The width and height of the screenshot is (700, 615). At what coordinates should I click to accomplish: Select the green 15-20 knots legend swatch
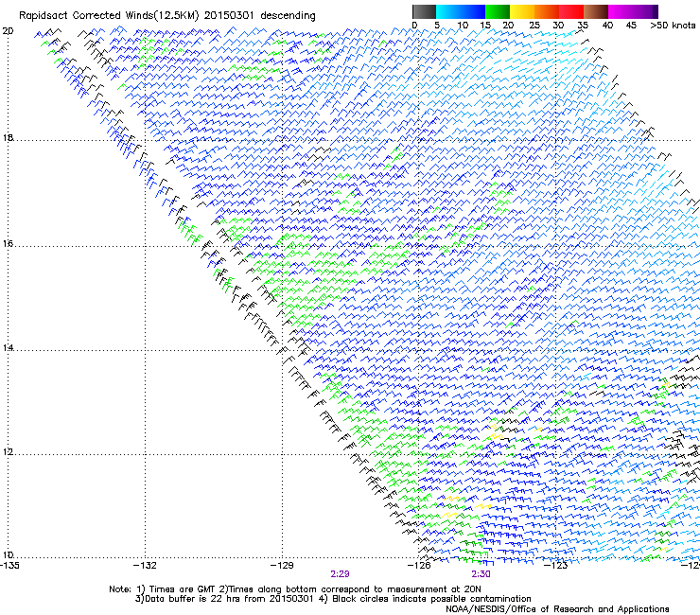(x=498, y=11)
